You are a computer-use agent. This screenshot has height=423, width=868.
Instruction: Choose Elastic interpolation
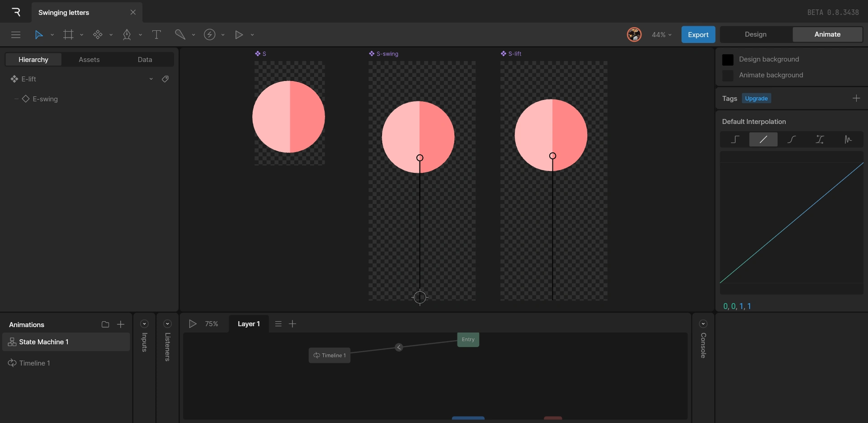click(x=848, y=139)
